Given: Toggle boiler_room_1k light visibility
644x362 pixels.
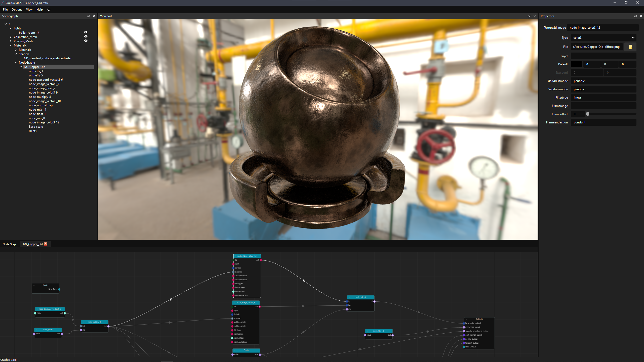Looking at the screenshot, I should click(x=86, y=32).
